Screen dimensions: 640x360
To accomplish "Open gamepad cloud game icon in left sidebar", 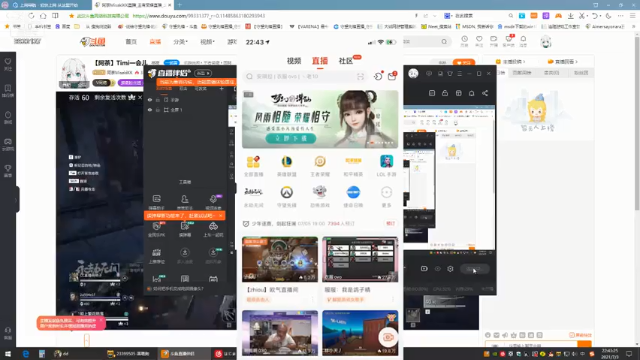I will pyautogui.click(x=8, y=144).
